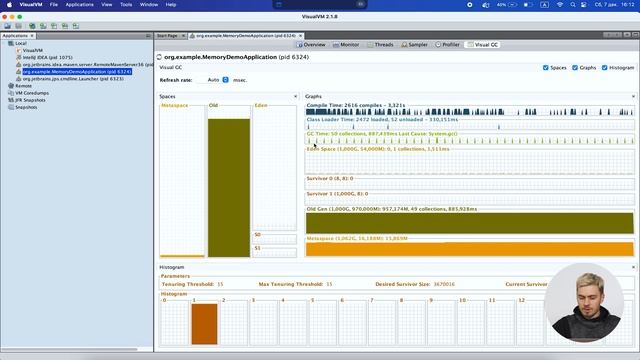Open the Apple menu
Screen dimensions: 640x360
tap(9, 4)
